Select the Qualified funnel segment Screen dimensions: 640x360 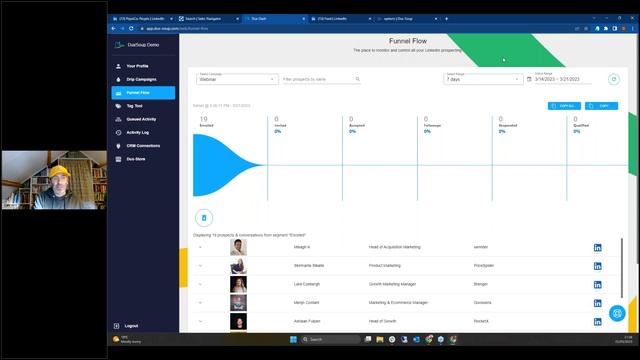point(580,124)
